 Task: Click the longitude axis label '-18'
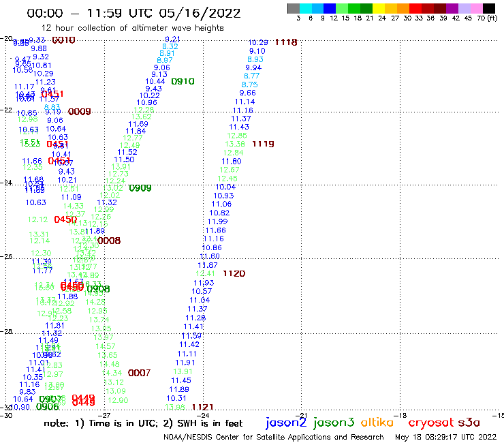[400, 415]
